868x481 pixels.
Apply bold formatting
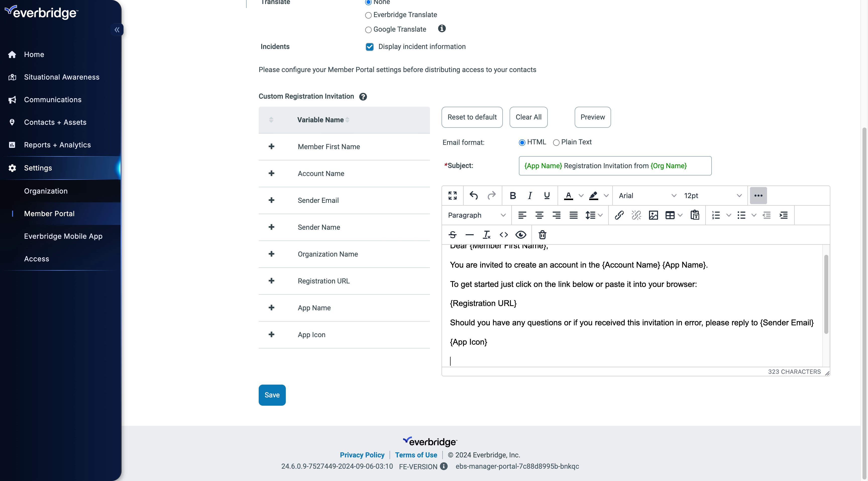(513, 196)
